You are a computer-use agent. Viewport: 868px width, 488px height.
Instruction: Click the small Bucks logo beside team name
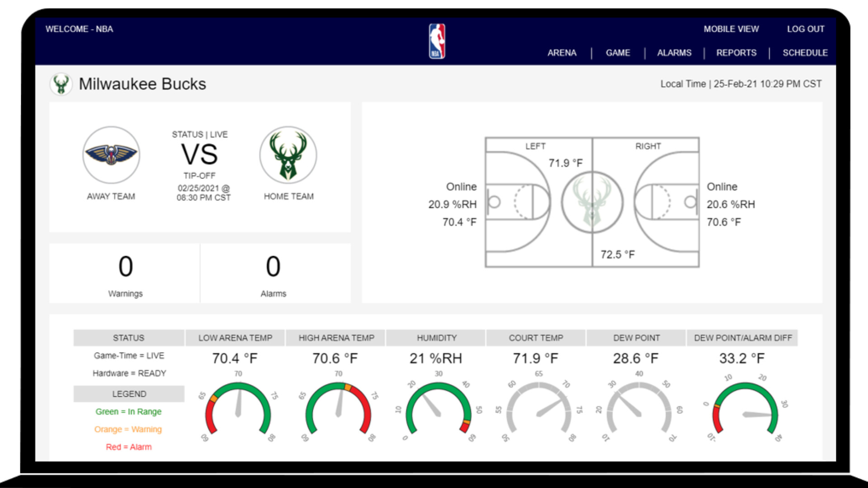coord(61,84)
